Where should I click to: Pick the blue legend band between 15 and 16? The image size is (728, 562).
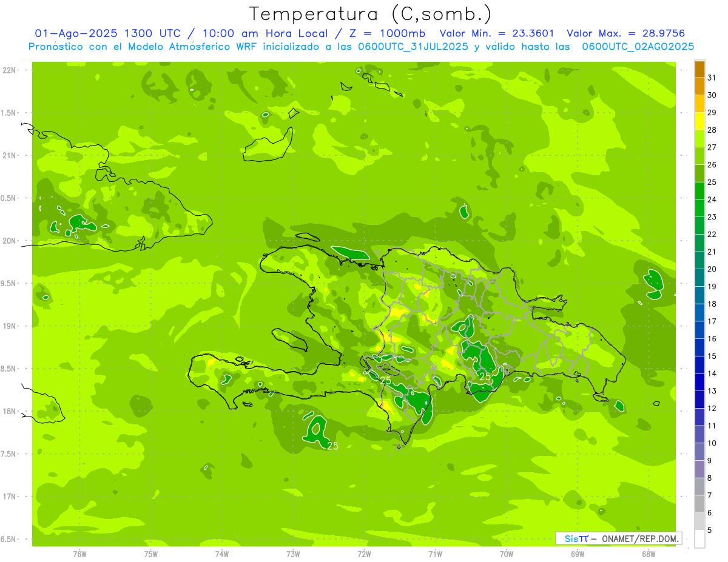pyautogui.click(x=699, y=347)
